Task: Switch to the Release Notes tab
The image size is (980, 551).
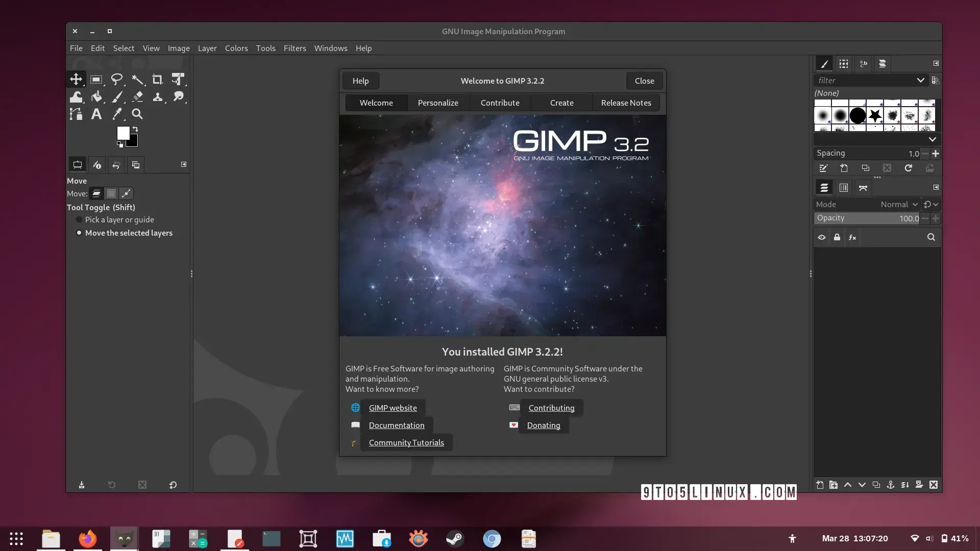Action: click(x=626, y=103)
